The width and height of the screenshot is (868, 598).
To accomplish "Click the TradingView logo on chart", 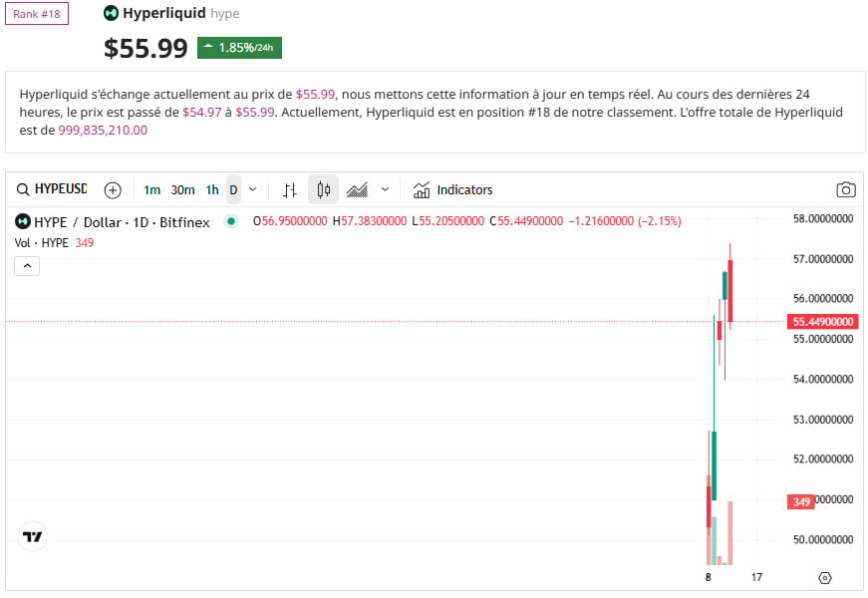I will tap(33, 536).
